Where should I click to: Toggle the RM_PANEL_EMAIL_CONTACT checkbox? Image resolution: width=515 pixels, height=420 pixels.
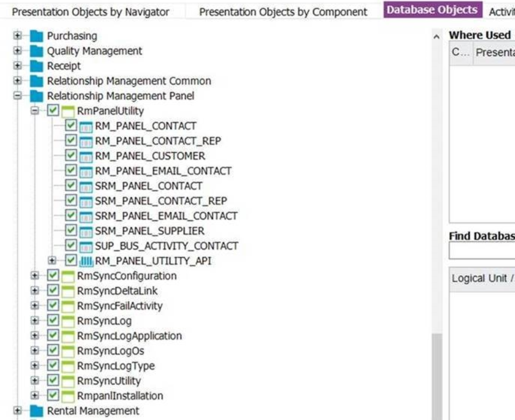click(71, 170)
